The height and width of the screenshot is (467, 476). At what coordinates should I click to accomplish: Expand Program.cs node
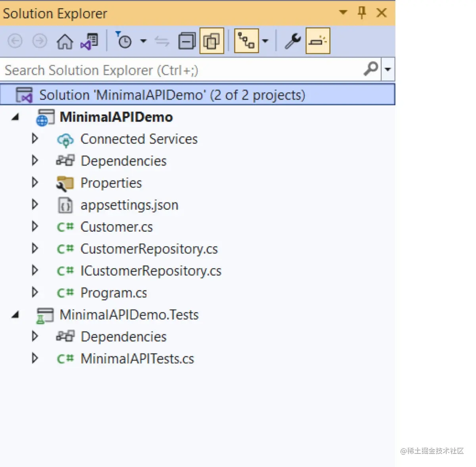coord(35,292)
